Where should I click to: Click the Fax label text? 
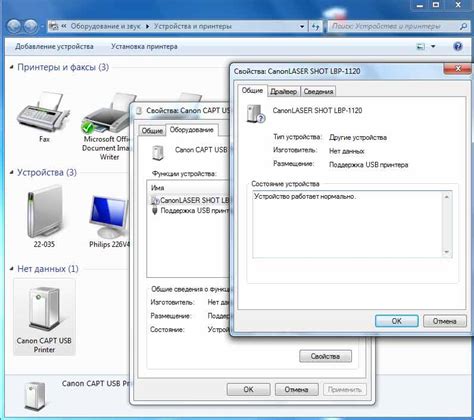click(x=44, y=139)
